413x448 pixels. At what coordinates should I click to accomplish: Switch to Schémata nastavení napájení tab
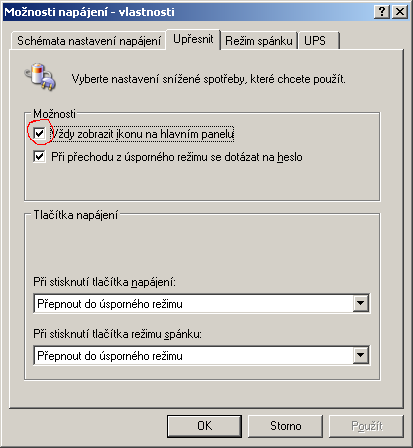click(89, 41)
